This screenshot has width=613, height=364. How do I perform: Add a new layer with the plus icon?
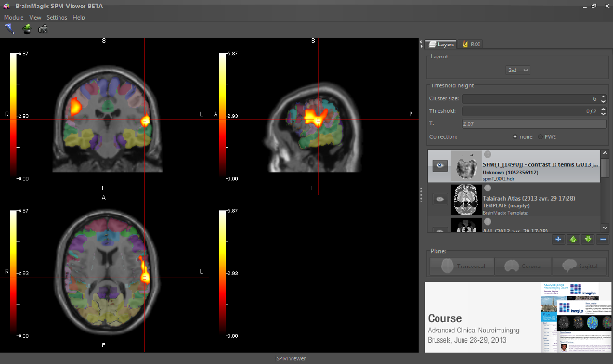(x=558, y=240)
